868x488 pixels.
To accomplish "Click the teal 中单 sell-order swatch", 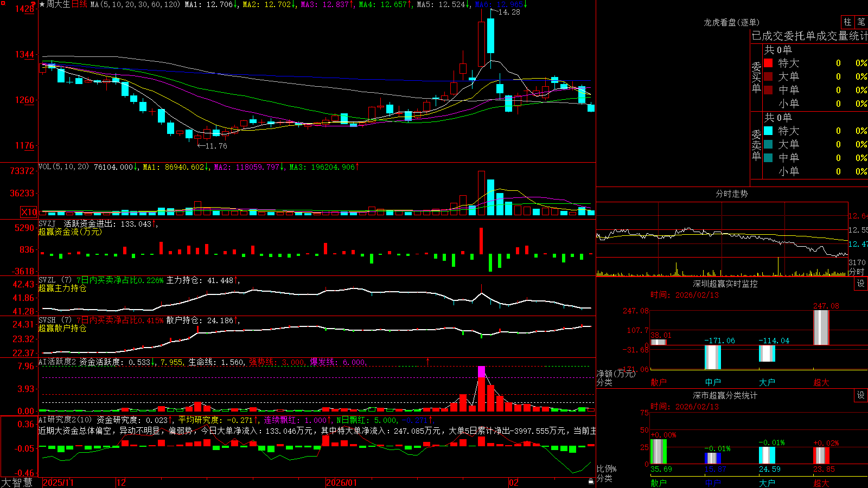I will coord(768,158).
